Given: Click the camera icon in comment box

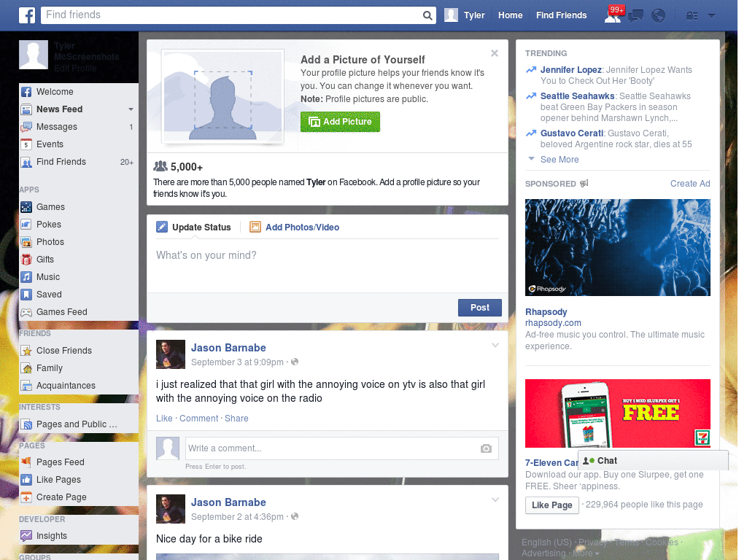Looking at the screenshot, I should tap(486, 448).
